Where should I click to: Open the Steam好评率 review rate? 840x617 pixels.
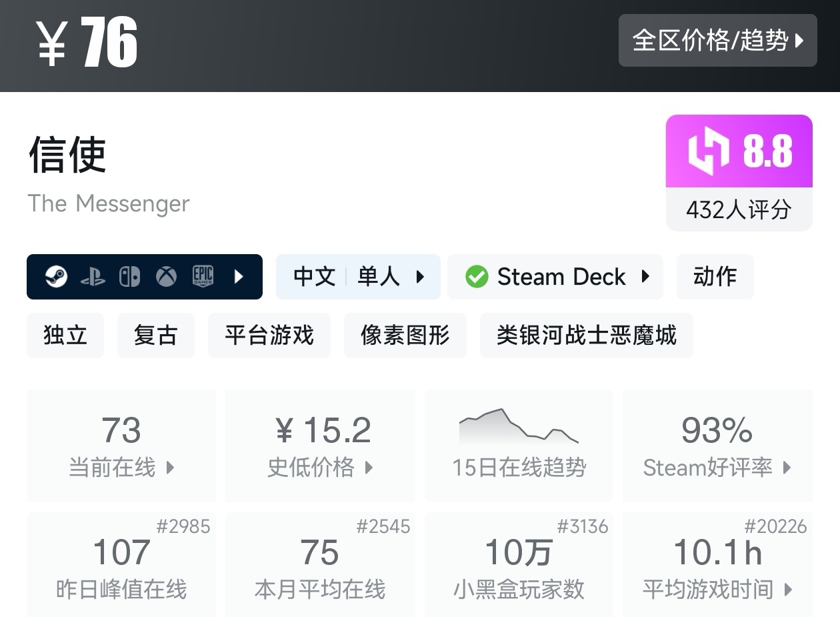pos(717,445)
